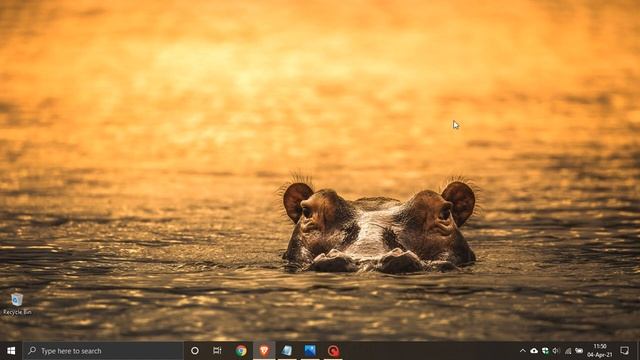Open the Windows Security shield tray icon
640x360 pixels.
pos(545,351)
